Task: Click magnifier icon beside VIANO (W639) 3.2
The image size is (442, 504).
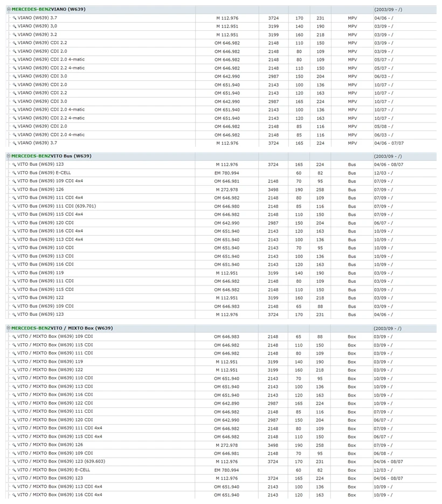Action: 15,35
